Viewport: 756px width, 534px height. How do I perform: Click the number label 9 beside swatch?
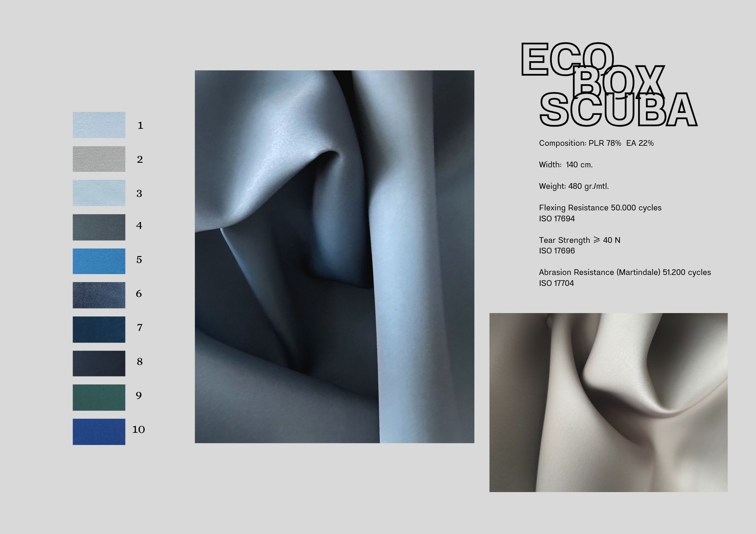point(139,396)
